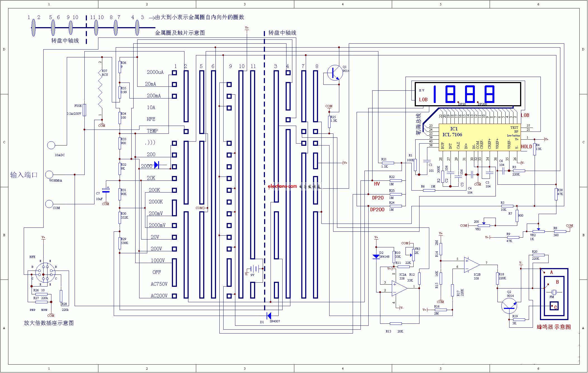Image resolution: width=588 pixels, height=373 pixels.
Task: Click the red HOLD label near IC1
Action: 526,147
